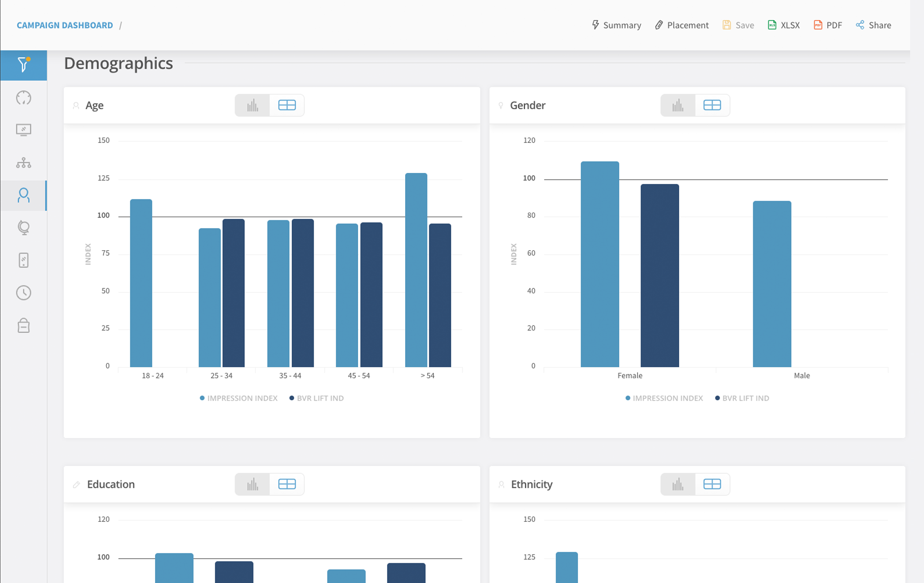Screen dimensions: 924x583
Task: Click the 45 - 54 axis label
Action: click(359, 375)
